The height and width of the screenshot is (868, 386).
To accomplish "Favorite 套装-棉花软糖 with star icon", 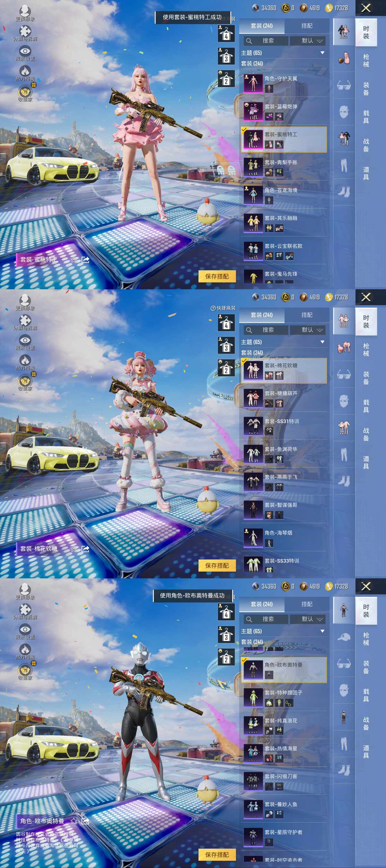I will click(74, 549).
